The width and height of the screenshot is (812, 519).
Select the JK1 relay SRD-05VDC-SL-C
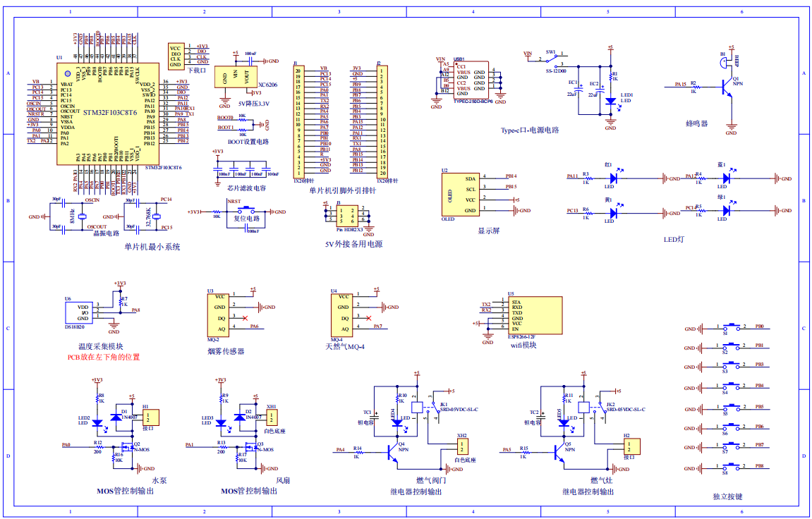click(x=419, y=408)
